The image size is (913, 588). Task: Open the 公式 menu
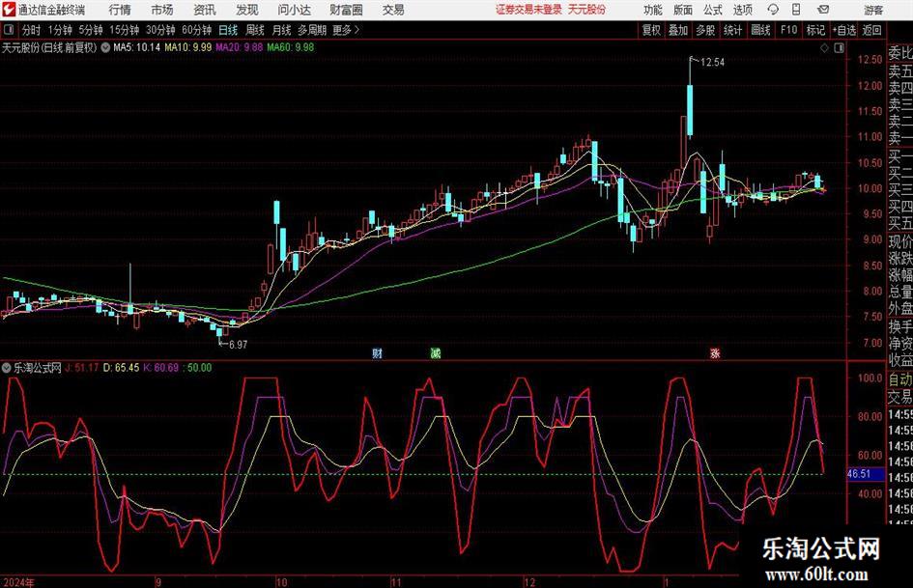click(712, 10)
